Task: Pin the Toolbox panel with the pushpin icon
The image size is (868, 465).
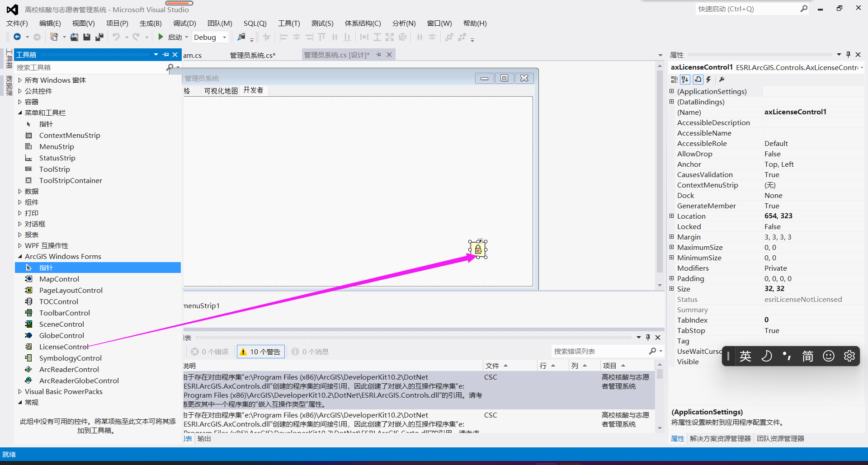Action: [165, 55]
